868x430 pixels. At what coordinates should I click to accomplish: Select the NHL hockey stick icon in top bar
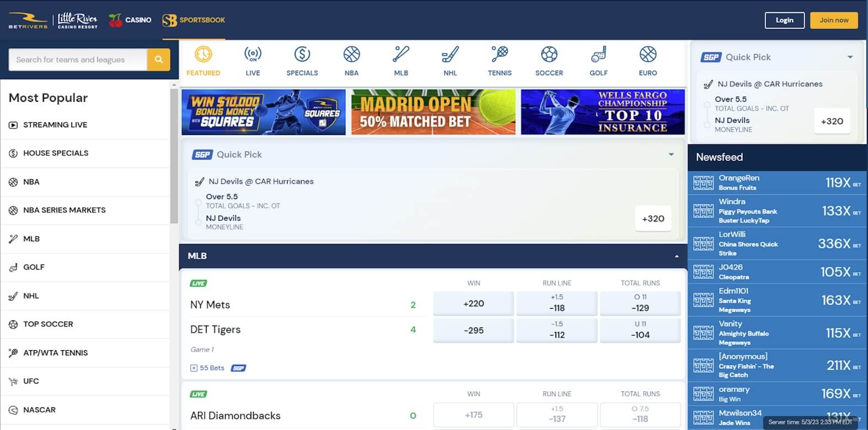coord(450,54)
